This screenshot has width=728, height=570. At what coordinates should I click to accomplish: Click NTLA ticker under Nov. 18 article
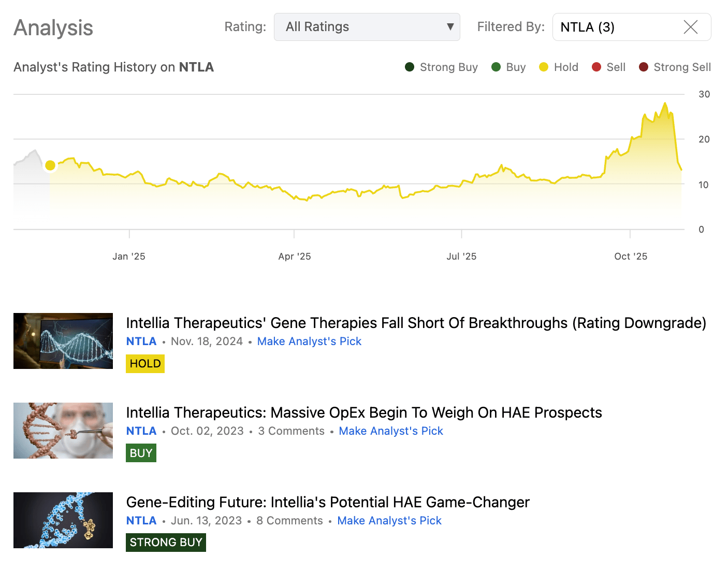pos(141,341)
